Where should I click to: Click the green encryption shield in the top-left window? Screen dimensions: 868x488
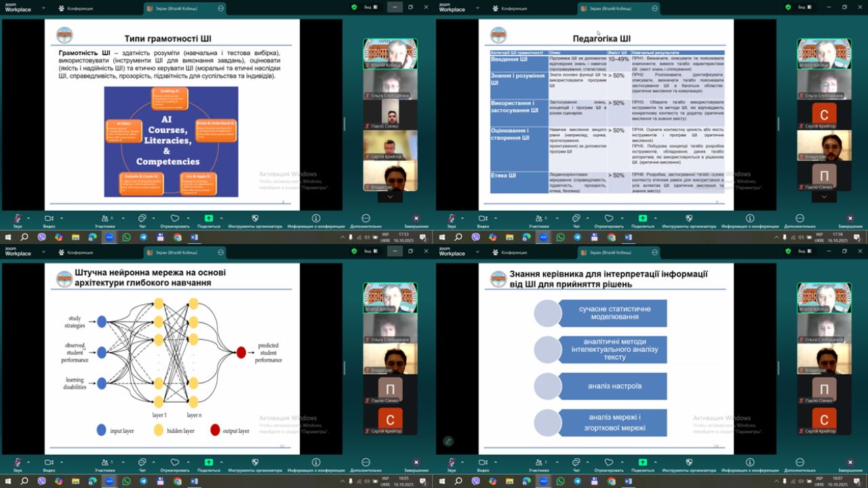354,7
